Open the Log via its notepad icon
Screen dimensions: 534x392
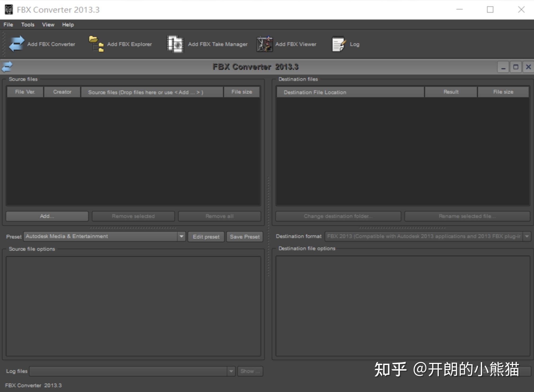pos(338,44)
